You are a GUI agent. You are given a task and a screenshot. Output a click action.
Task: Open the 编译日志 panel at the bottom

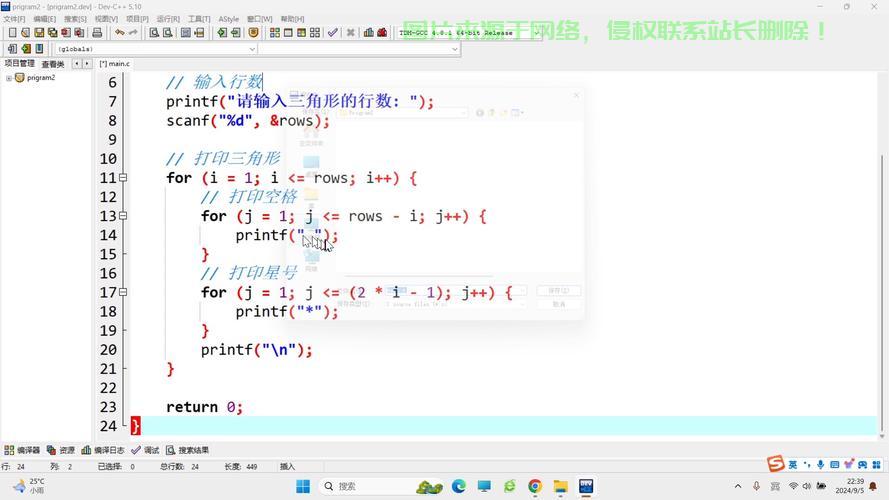104,451
